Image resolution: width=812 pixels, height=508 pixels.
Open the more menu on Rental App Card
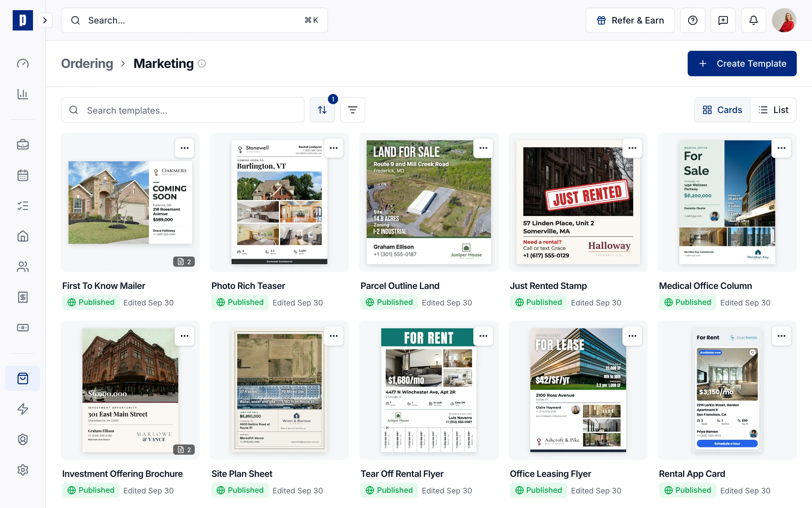782,336
